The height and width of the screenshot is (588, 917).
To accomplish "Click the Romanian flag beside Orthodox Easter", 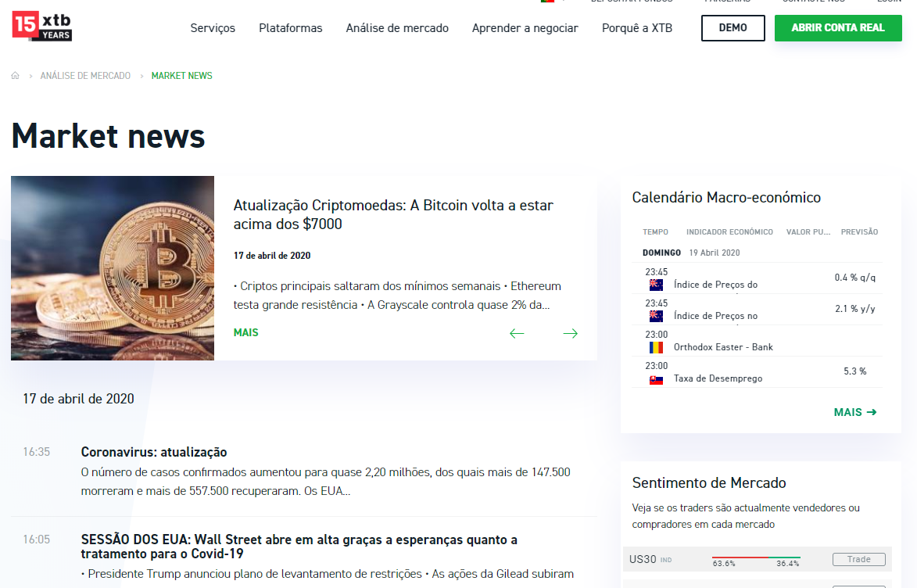I will pos(656,347).
